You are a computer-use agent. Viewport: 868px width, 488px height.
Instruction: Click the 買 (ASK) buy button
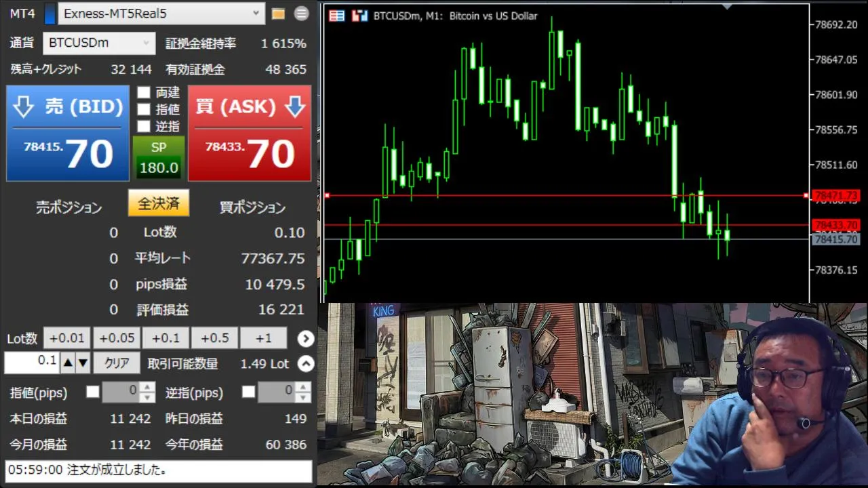click(x=250, y=133)
